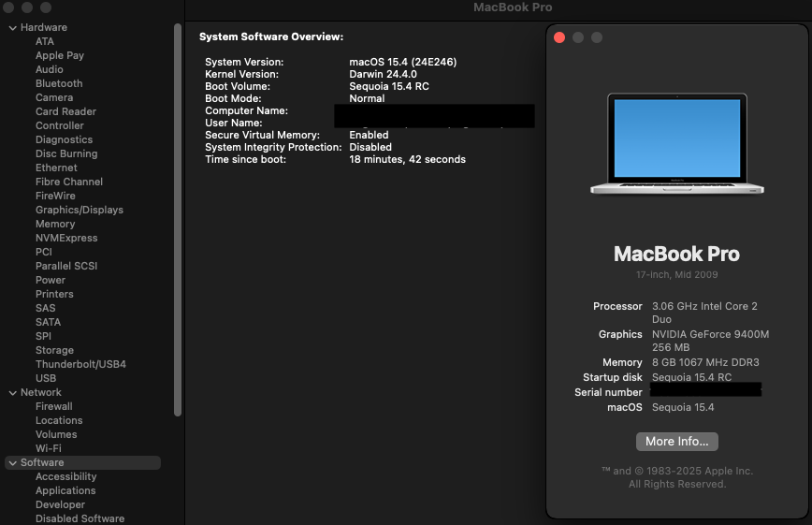Screen dimensions: 812x525
Task: Select ATA in the Hardware list
Action: click(45, 41)
